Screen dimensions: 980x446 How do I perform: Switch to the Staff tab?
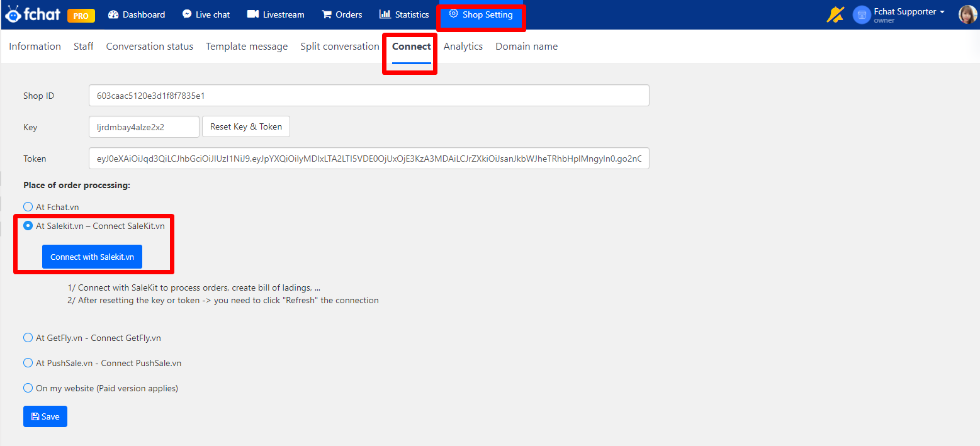click(x=84, y=47)
